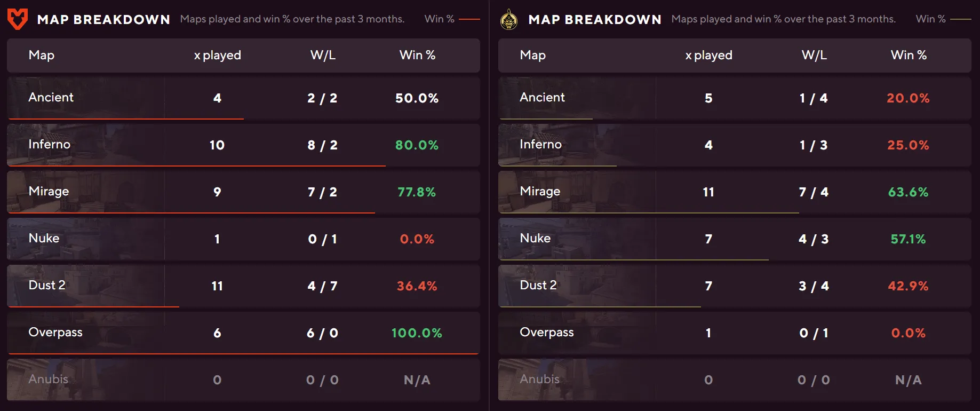The width and height of the screenshot is (980, 411).
Task: Click the left Mirage win-rate bar
Action: point(192,213)
